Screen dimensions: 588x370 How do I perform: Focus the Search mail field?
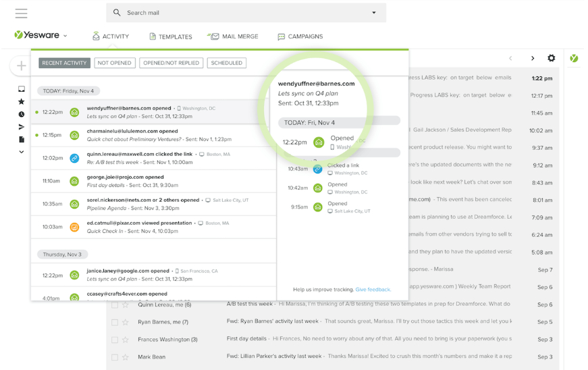pos(246,13)
